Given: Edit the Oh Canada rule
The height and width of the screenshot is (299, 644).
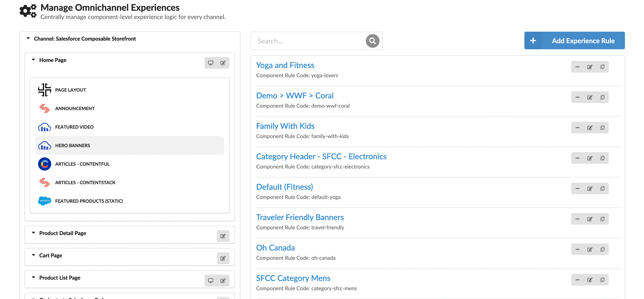Looking at the screenshot, I should point(590,249).
